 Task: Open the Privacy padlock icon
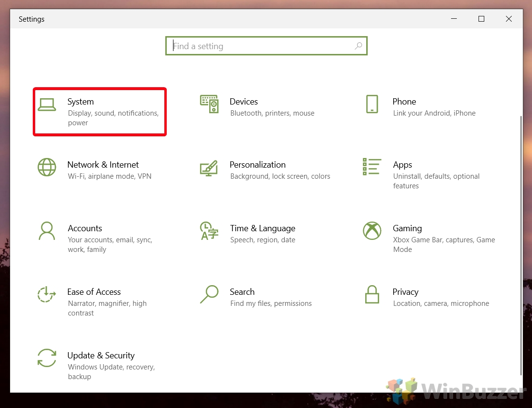tap(372, 294)
